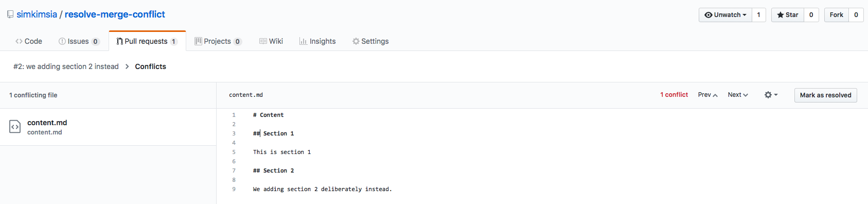
Task: Switch to the Projects tab
Action: [x=218, y=41]
